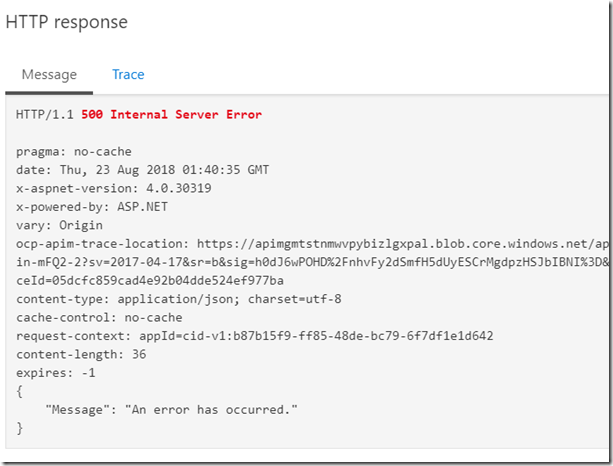Click the ocp-apim-trace-location URL

[403, 244]
